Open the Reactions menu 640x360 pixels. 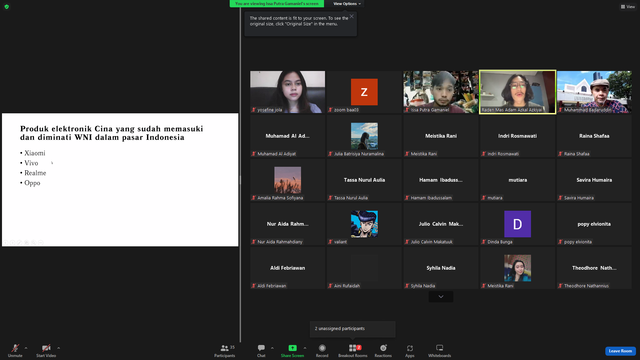tap(383, 350)
